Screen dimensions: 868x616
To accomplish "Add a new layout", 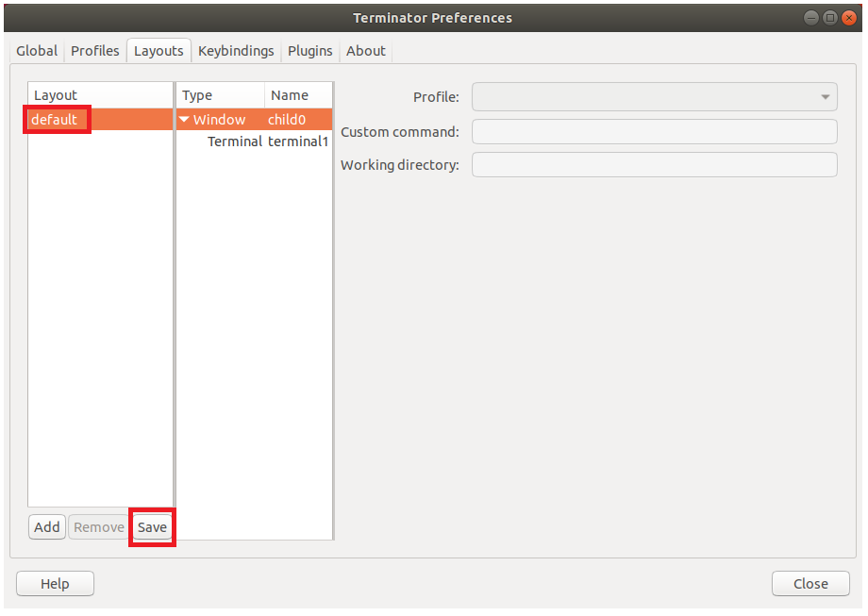I will [x=47, y=527].
